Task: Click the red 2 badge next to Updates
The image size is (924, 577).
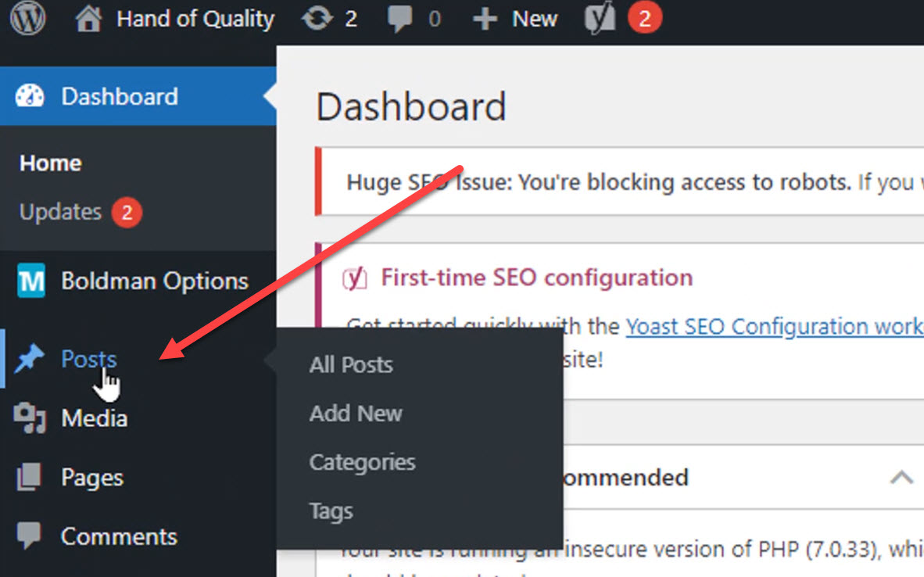Action: (x=127, y=212)
